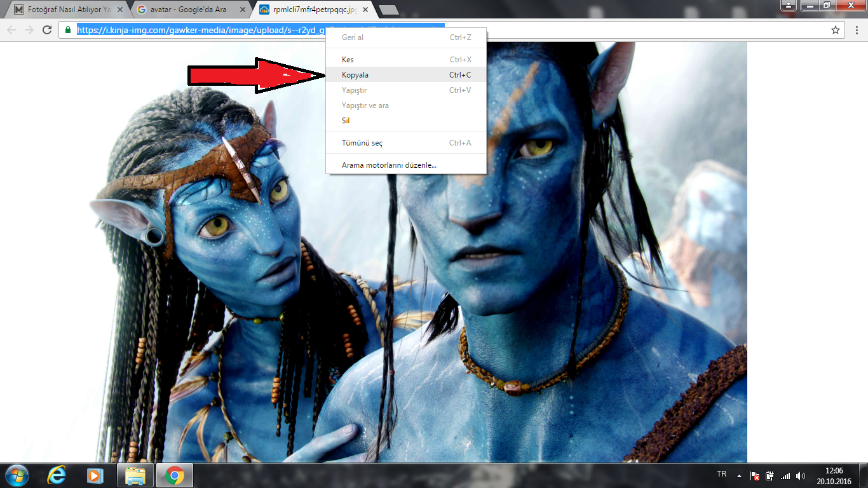Open a new tab
868x488 pixels.
388,10
